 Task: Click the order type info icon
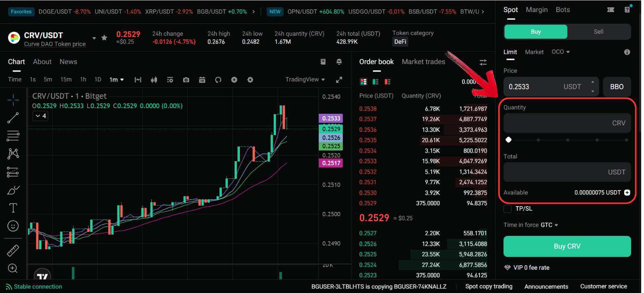tap(627, 52)
